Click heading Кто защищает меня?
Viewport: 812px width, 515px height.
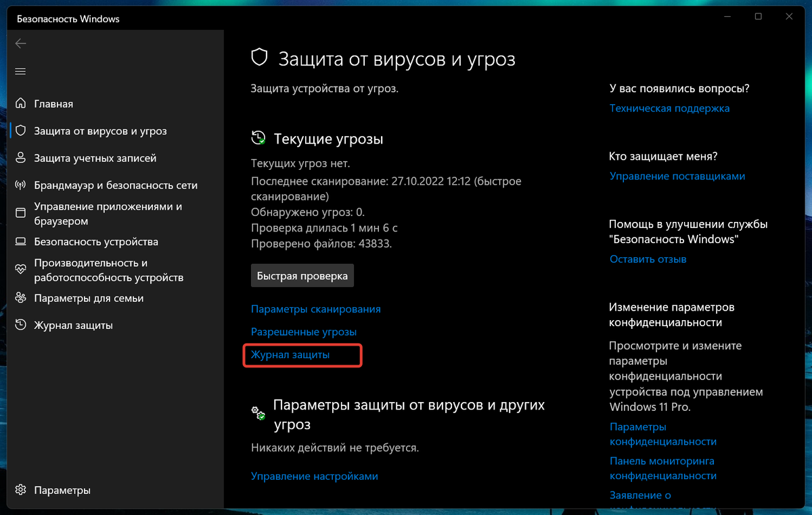pos(663,156)
